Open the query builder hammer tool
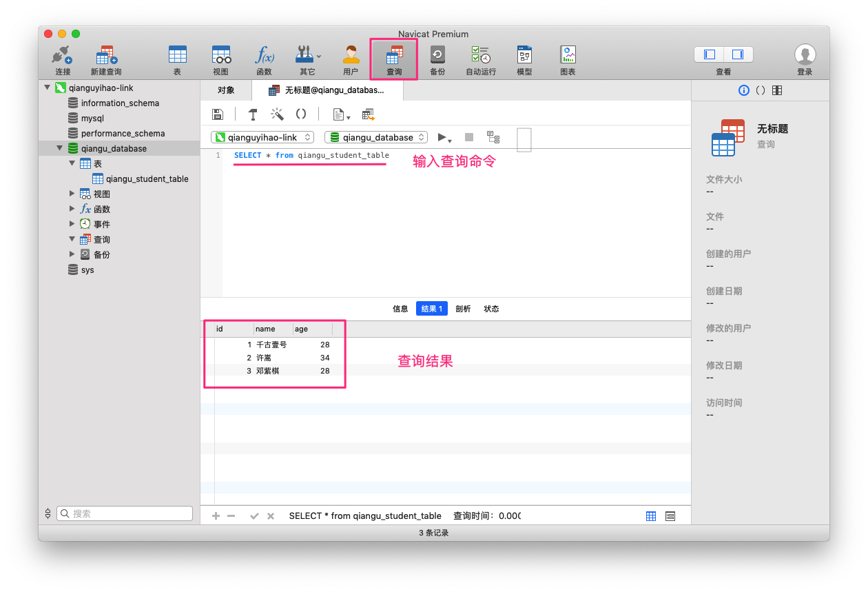The image size is (868, 592). 253,114
